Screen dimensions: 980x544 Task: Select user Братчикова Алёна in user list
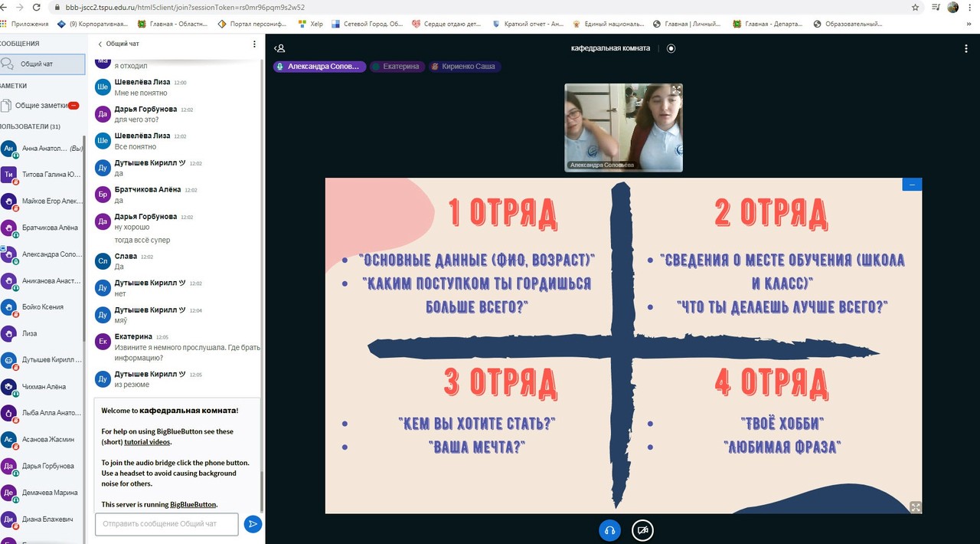pos(42,228)
